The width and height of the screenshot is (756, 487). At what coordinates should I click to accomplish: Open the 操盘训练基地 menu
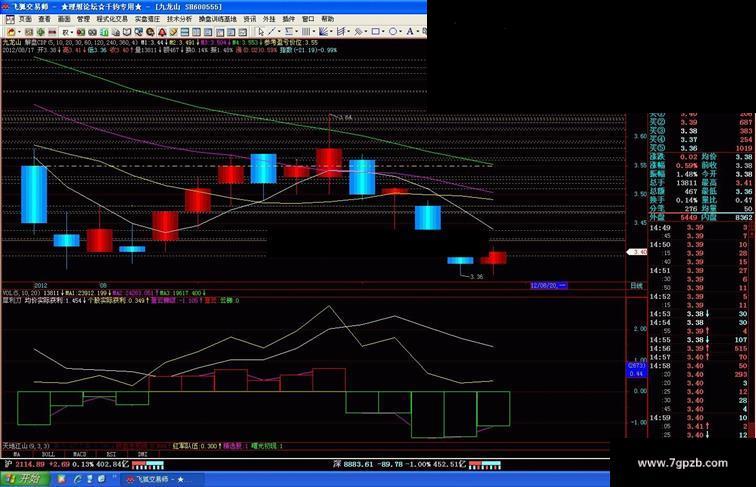[x=218, y=19]
